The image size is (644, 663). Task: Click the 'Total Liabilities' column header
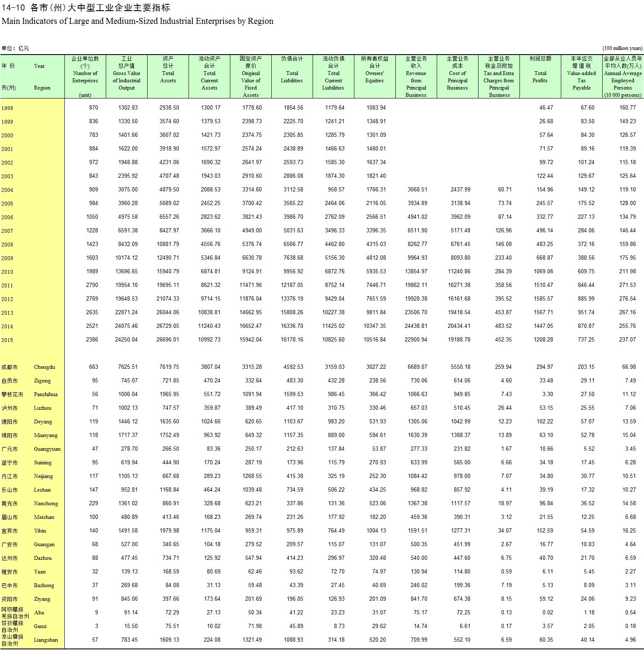[x=292, y=77]
